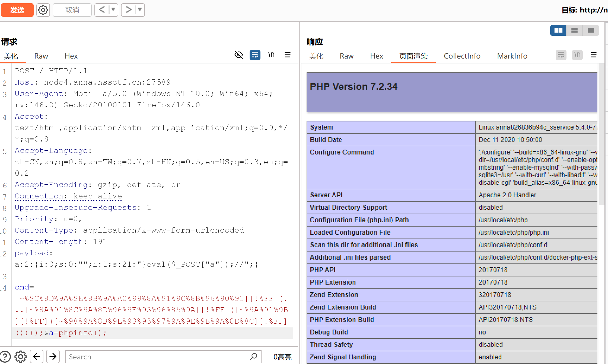The width and height of the screenshot is (608, 364).
Task: Open the CollectInfo response tab
Action: (x=462, y=56)
